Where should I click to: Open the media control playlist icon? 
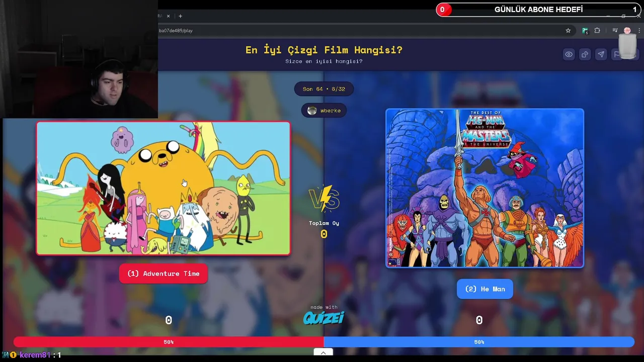(x=615, y=31)
